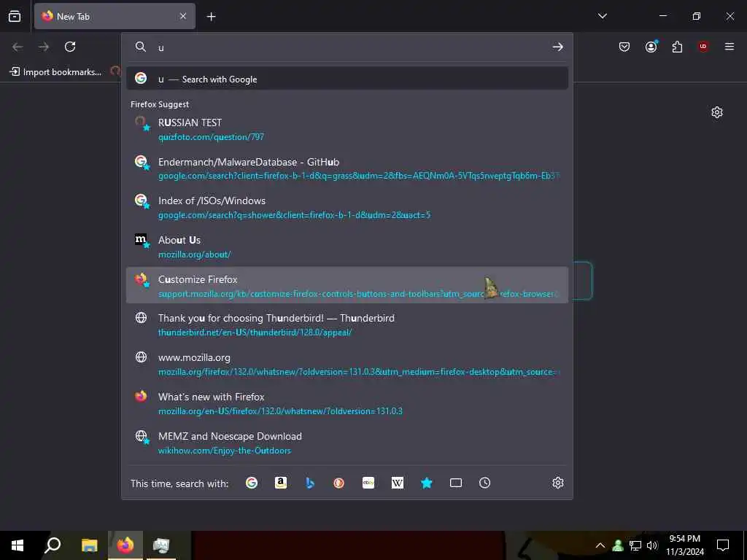Open Index of /ISOs/Windows suggestion

point(347,208)
